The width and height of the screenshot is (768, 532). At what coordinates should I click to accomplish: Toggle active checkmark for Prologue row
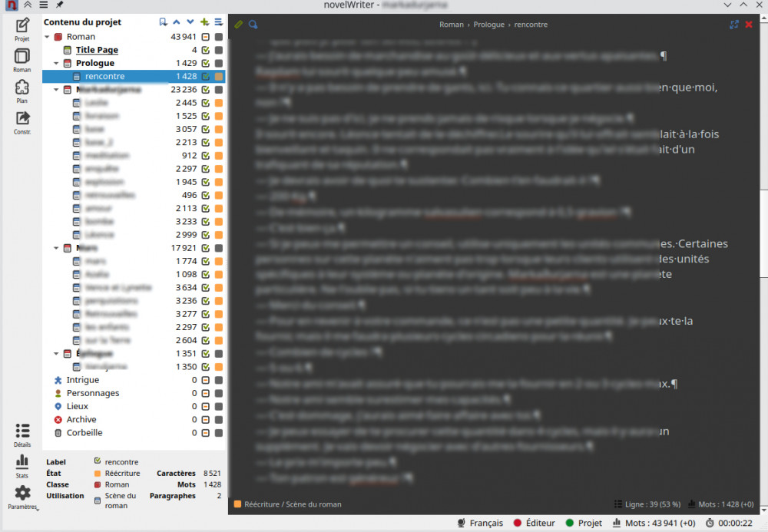[206, 63]
